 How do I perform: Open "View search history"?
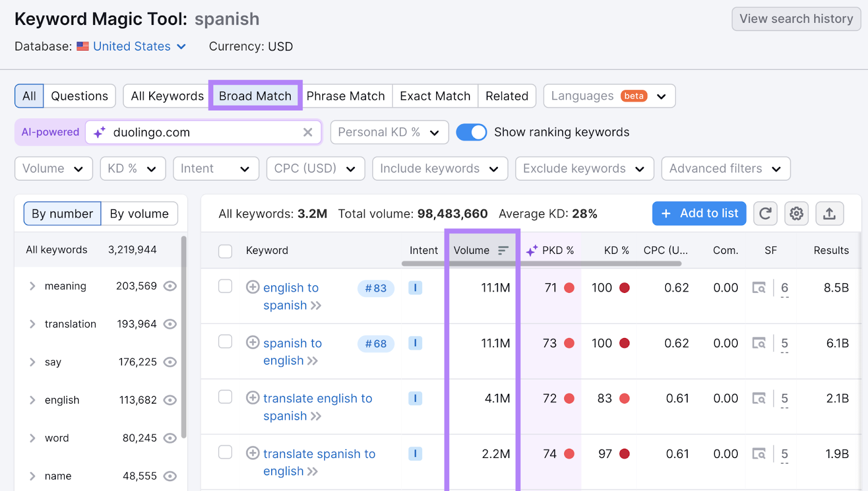click(796, 18)
